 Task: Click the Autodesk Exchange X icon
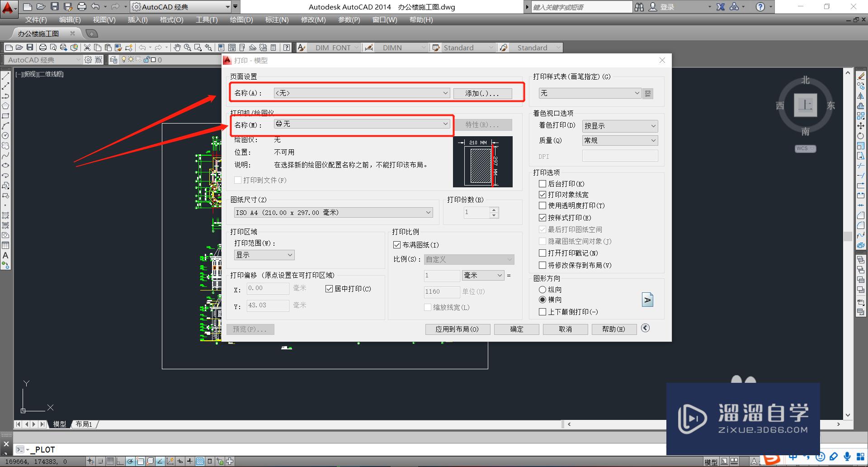[721, 7]
